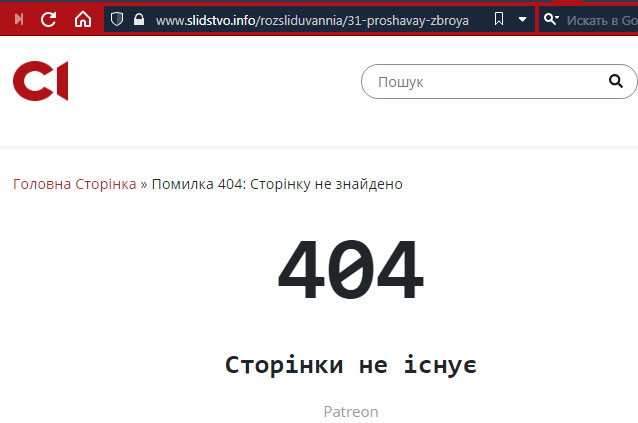Focus the browser search field "Искать в Go"
The height and width of the screenshot is (423, 638).
tap(601, 20)
